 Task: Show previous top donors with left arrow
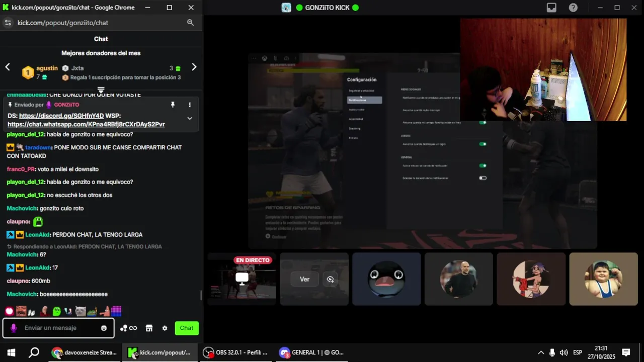pos(8,67)
